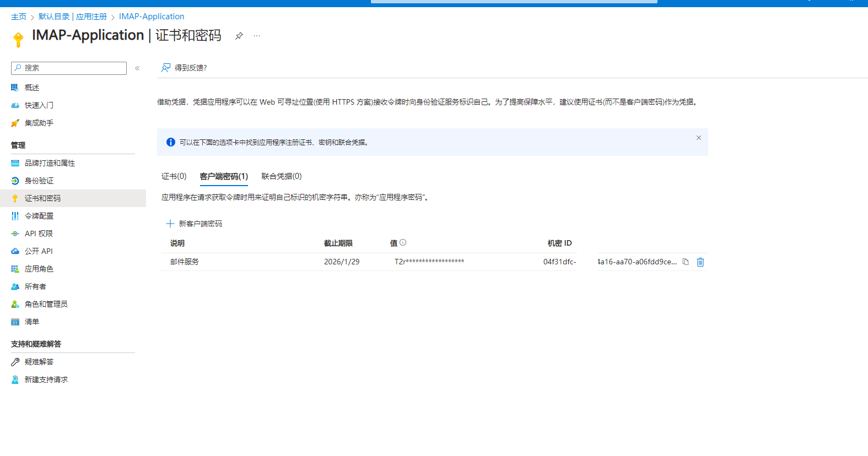Click the 应用角色 grid icon
868x456 pixels.
pos(15,269)
